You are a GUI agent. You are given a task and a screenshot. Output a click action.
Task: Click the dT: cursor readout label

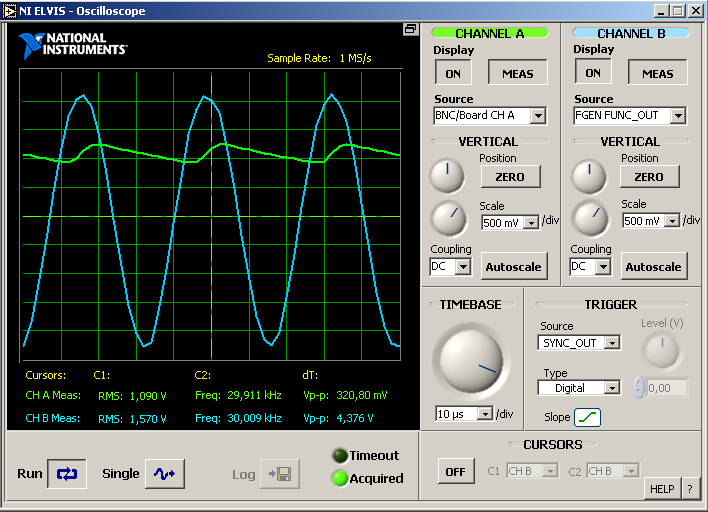[x=310, y=375]
